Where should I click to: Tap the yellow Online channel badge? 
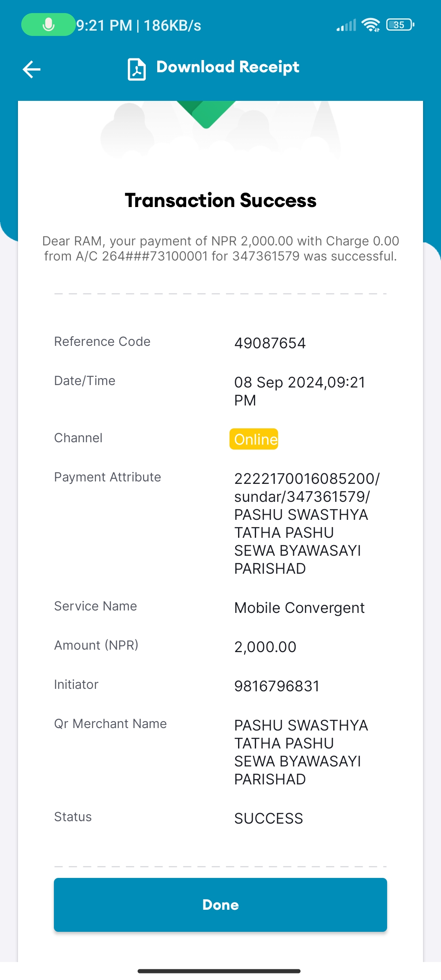coord(254,439)
